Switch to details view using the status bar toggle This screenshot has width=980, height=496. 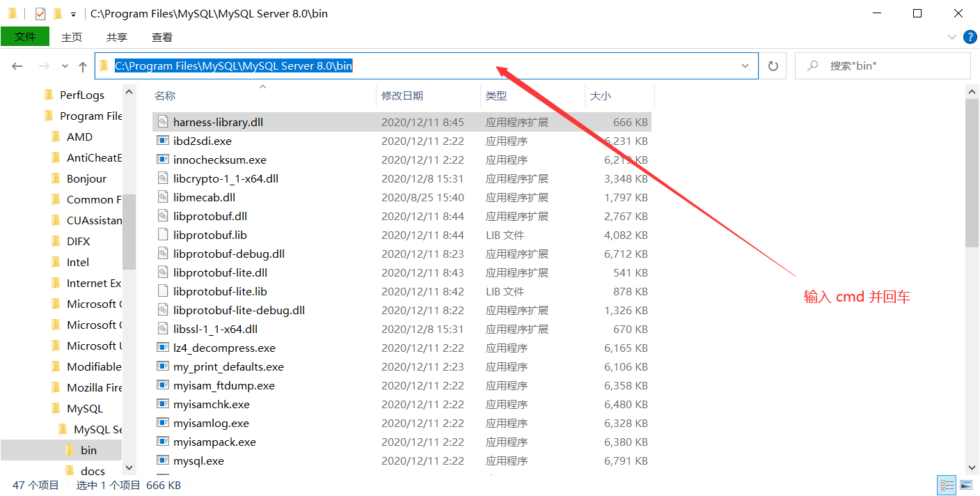coord(947,485)
